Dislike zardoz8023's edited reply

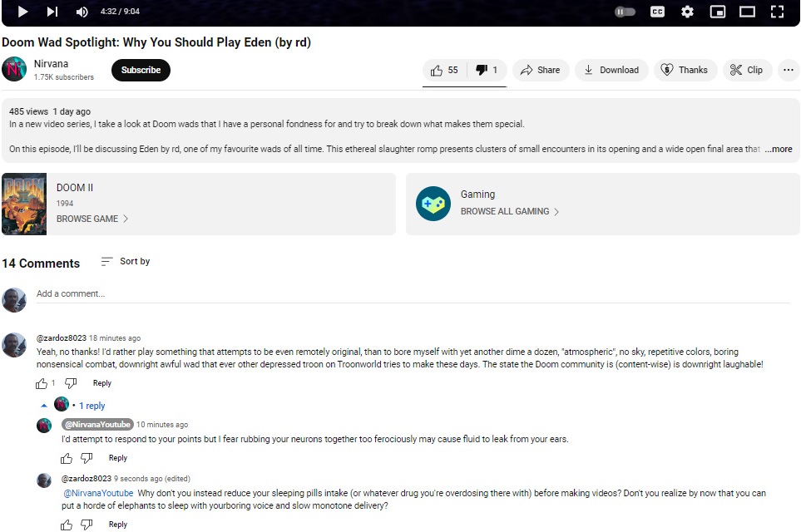[87, 525]
